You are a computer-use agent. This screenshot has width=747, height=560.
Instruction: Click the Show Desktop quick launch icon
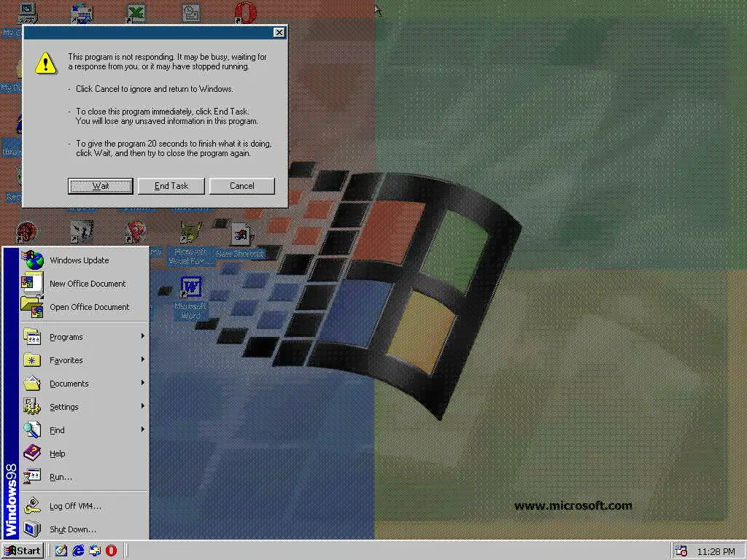(x=61, y=551)
